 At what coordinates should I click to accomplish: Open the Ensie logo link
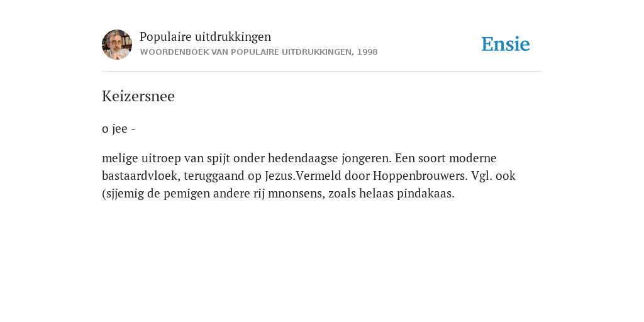506,44
